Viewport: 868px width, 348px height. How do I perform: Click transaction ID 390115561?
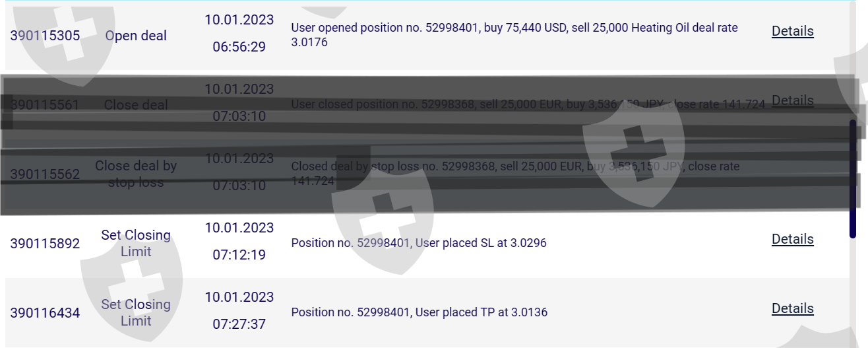(x=45, y=105)
